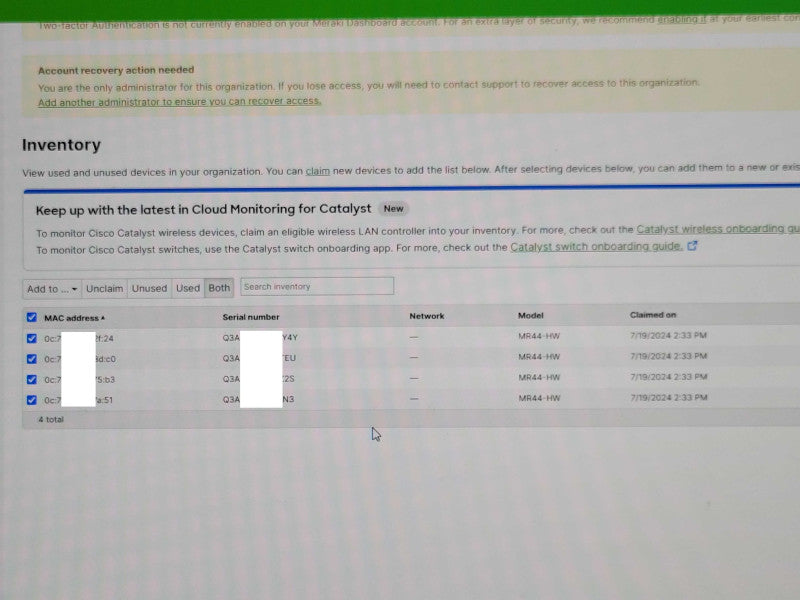Open Catalyst wireless onboarding guide link
This screenshot has height=600, width=800.
point(717,229)
